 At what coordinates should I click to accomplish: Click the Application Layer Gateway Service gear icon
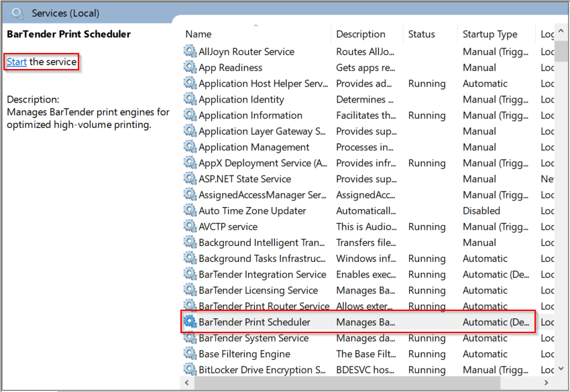tap(190, 131)
